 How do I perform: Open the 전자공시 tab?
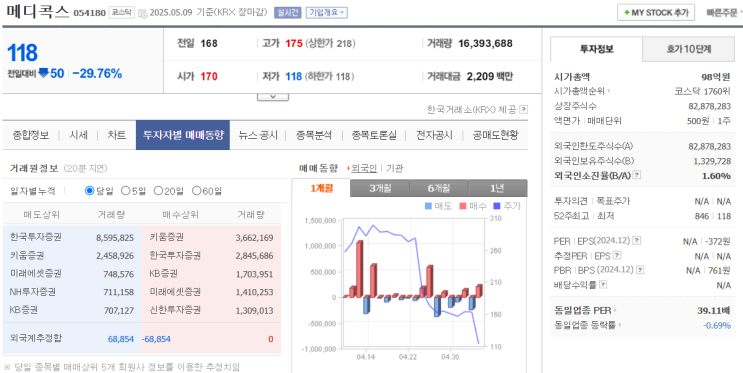click(x=434, y=135)
